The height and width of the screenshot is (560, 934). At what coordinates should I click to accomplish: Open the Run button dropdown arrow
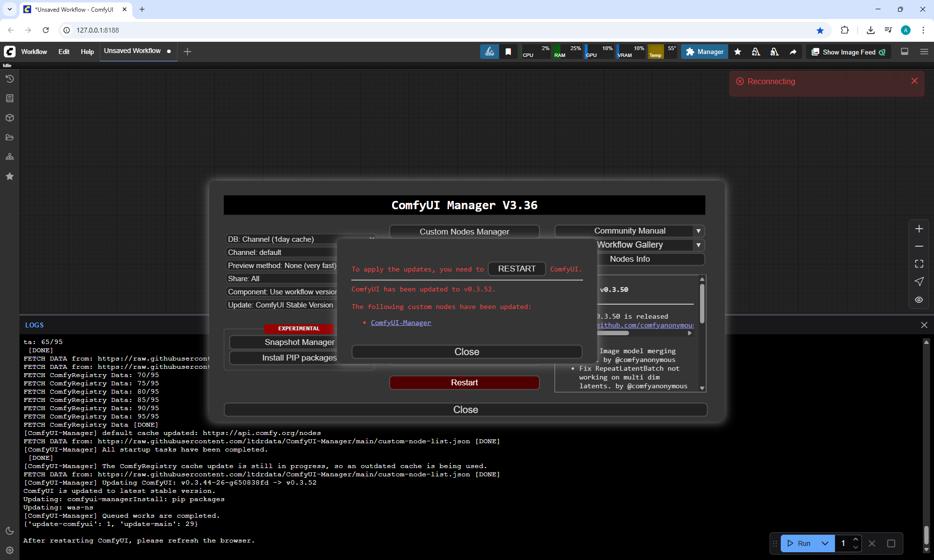pyautogui.click(x=825, y=543)
